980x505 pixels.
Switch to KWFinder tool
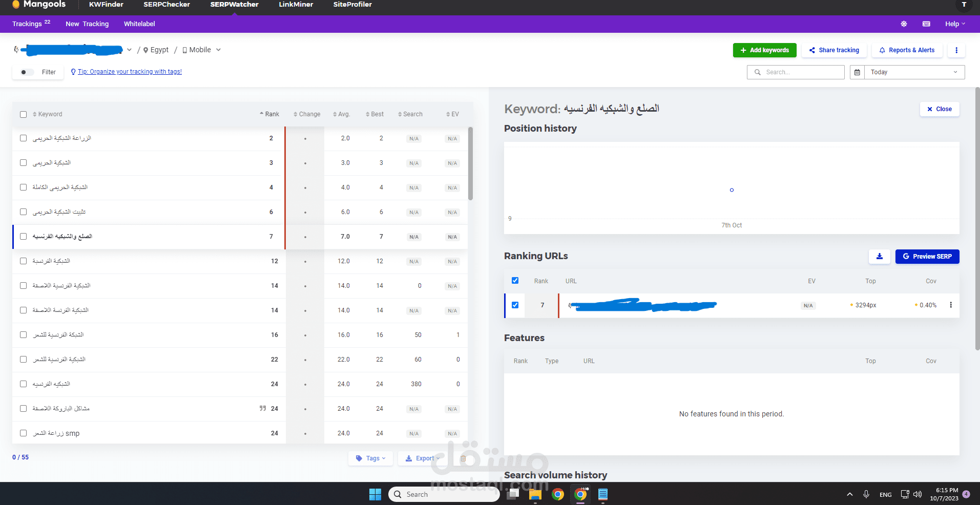pos(106,5)
